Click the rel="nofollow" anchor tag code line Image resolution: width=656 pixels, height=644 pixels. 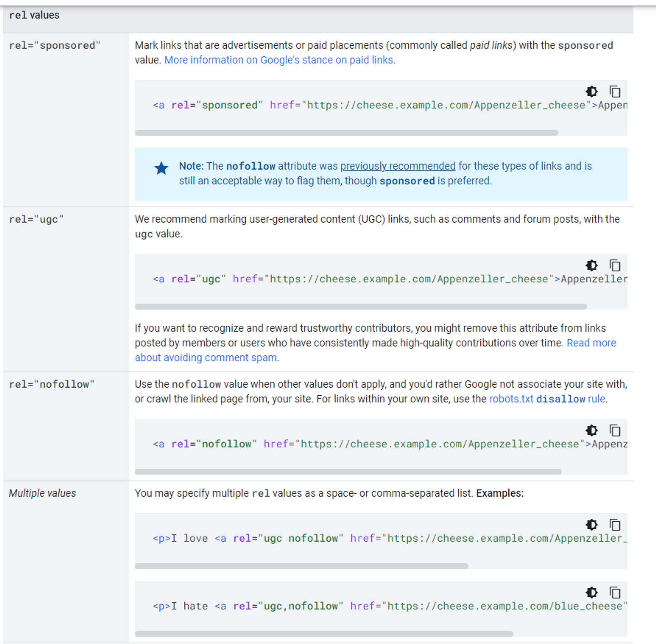coord(390,444)
